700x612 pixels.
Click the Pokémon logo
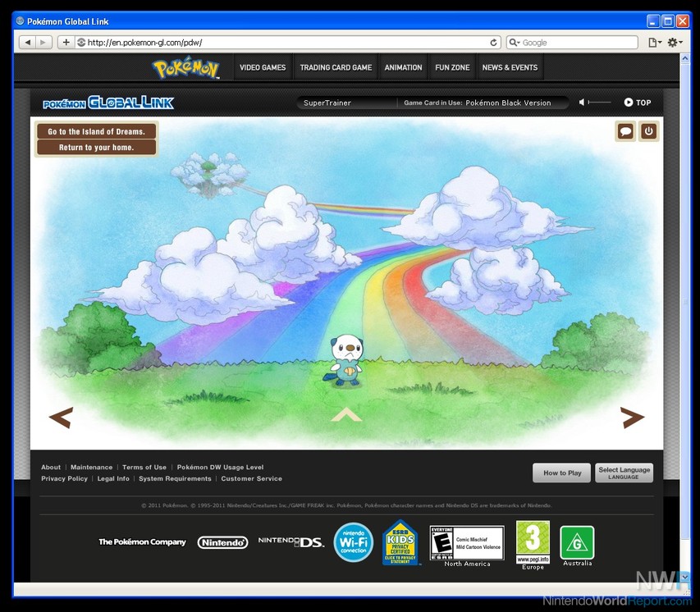tap(185, 68)
